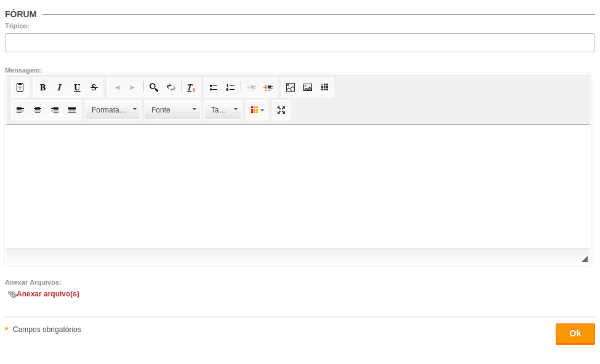Open the Replace tool

(171, 87)
